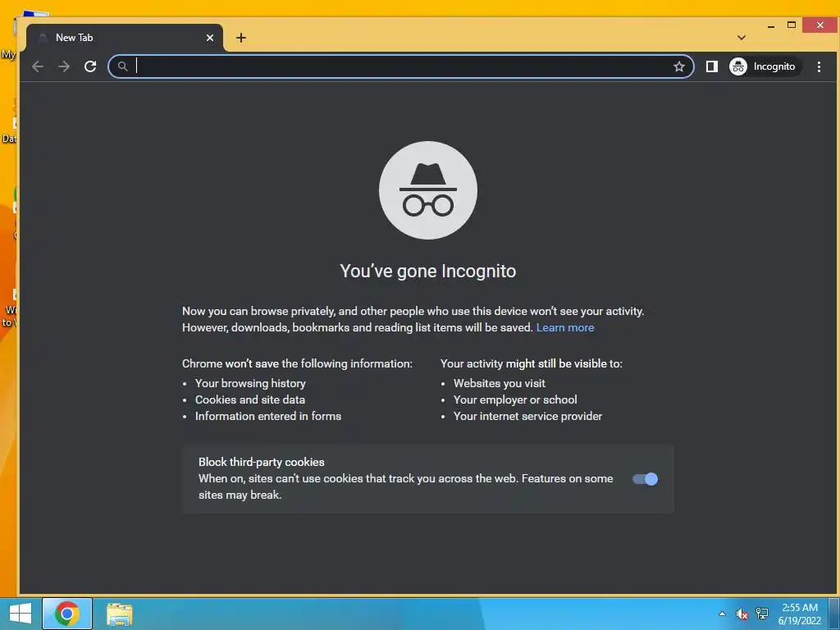Minimize the Chrome window
The height and width of the screenshot is (630, 840).
[x=771, y=25]
